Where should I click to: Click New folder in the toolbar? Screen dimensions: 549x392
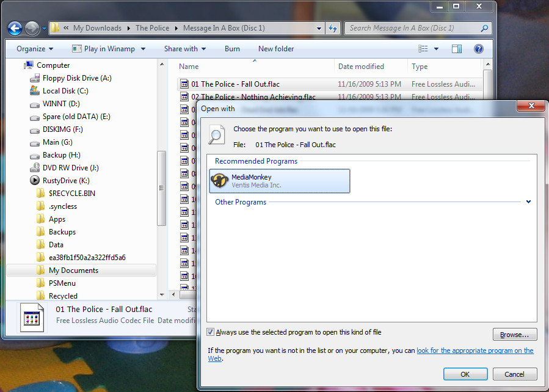click(276, 49)
